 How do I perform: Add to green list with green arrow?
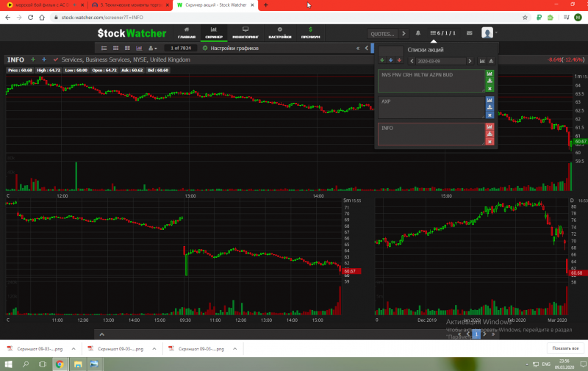click(x=382, y=60)
